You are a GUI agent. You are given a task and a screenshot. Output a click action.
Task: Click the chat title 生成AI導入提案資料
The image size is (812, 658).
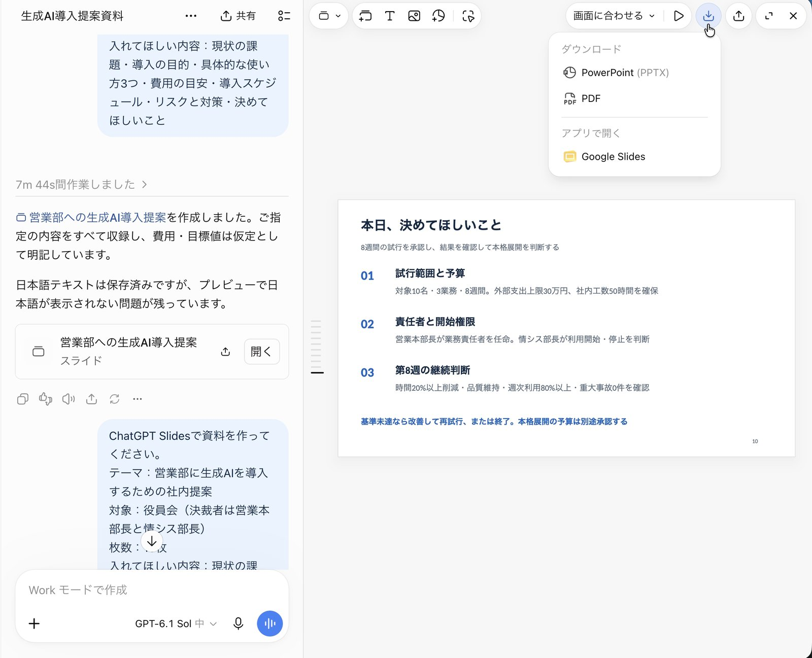72,16
